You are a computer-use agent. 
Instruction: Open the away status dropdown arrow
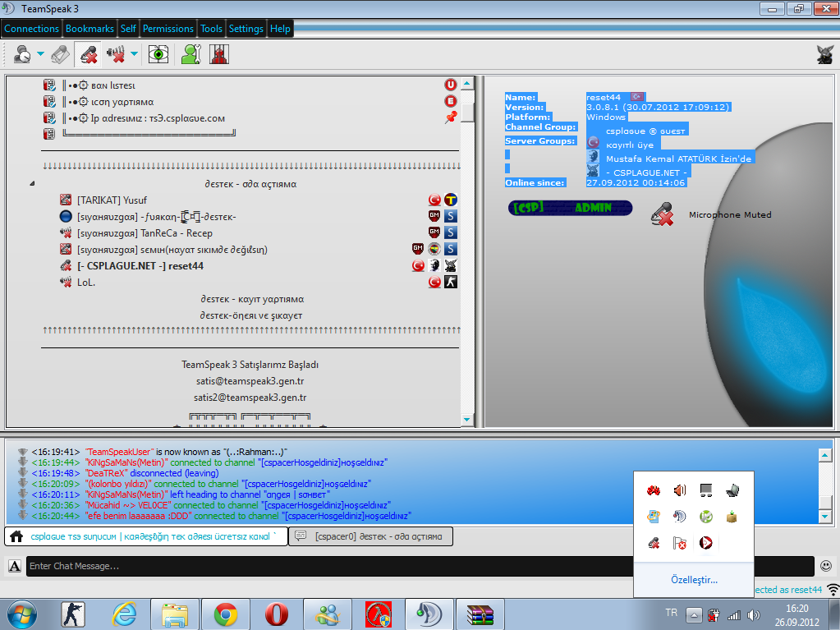40,54
